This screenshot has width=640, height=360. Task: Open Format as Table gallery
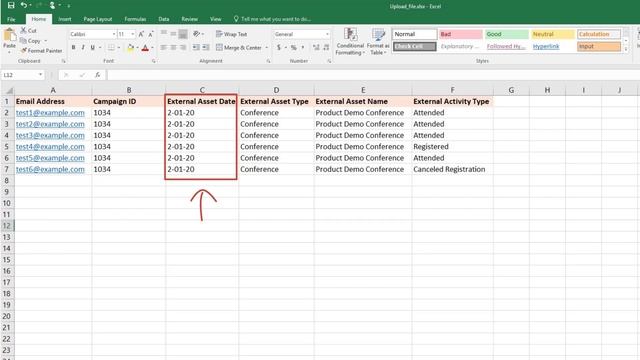pos(378,41)
